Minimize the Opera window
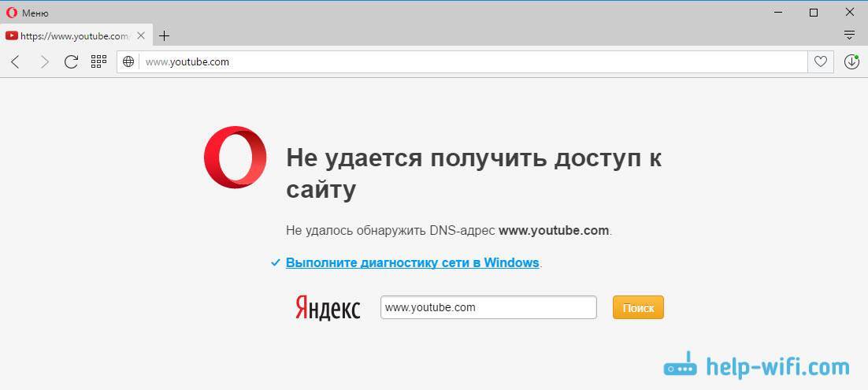This screenshot has width=868, height=390. 780,12
